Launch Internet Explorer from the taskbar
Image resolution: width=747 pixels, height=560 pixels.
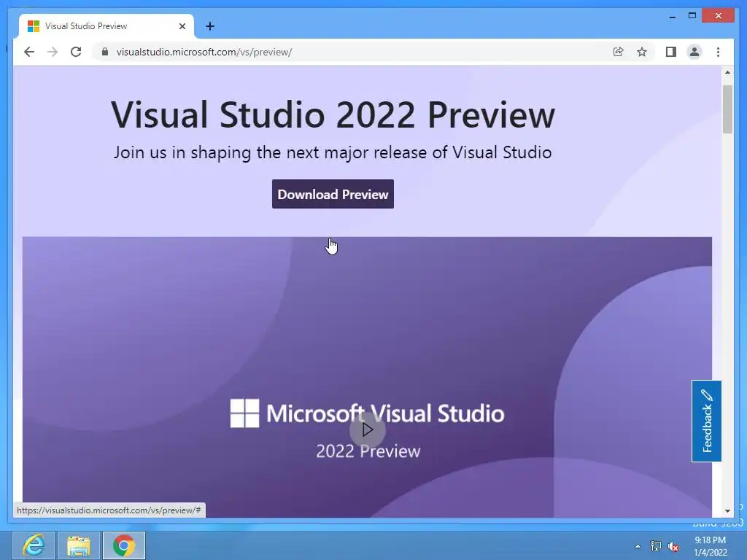coord(34,545)
